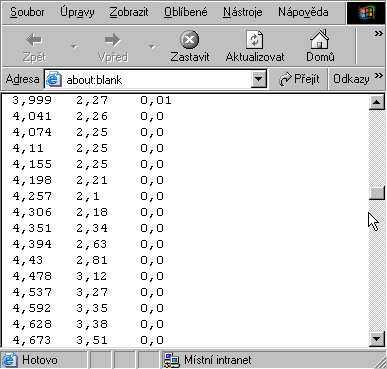Click the value 4,43

click(x=28, y=260)
